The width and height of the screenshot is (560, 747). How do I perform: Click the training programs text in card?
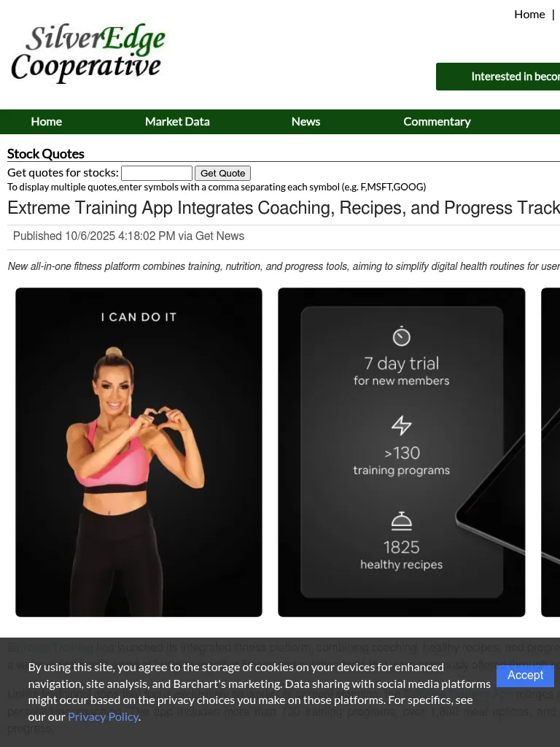(x=402, y=471)
